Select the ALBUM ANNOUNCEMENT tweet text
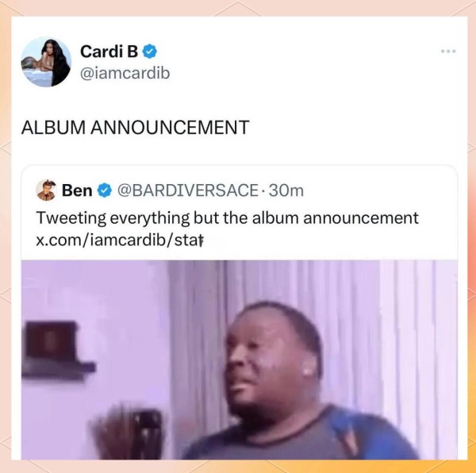Screen dimensions: 476x473 136,127
